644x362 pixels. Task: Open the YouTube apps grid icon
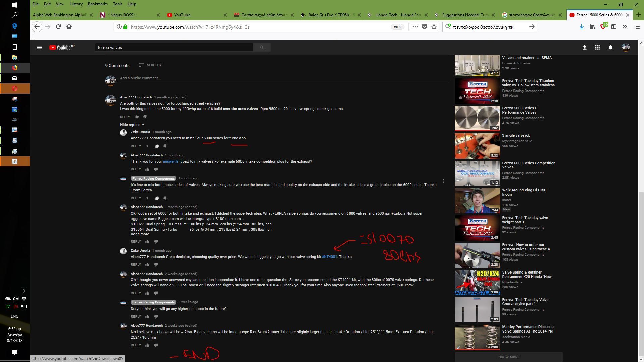pyautogui.click(x=597, y=48)
